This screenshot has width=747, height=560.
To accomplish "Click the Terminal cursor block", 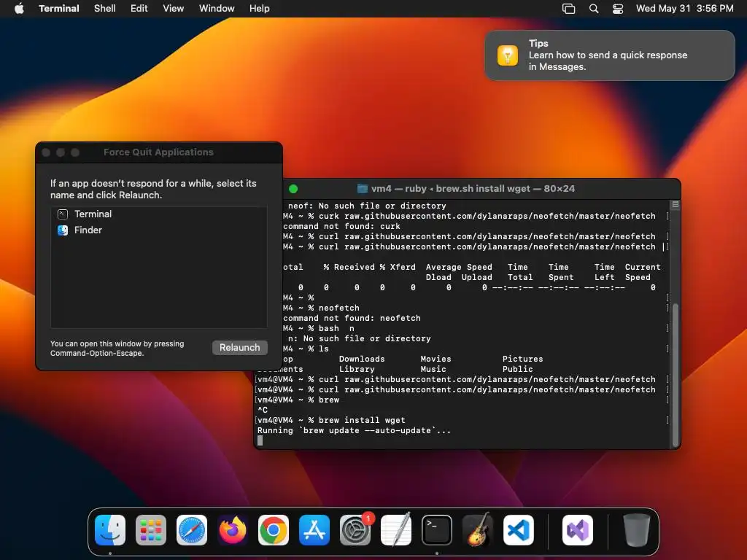I will pyautogui.click(x=260, y=440).
